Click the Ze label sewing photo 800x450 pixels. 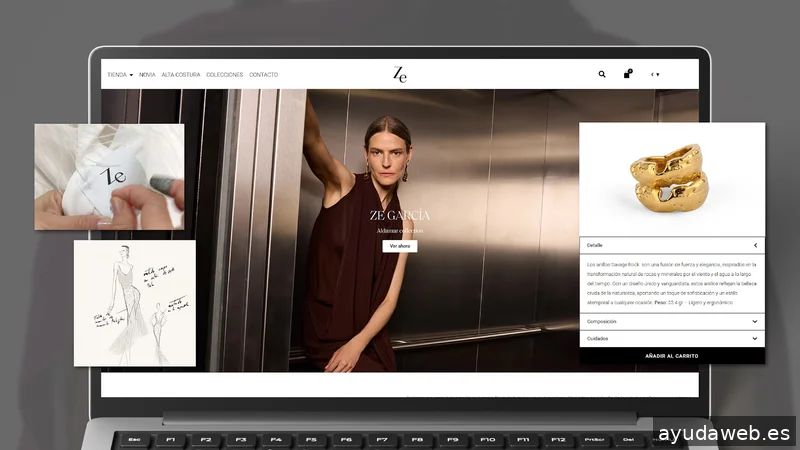point(109,177)
